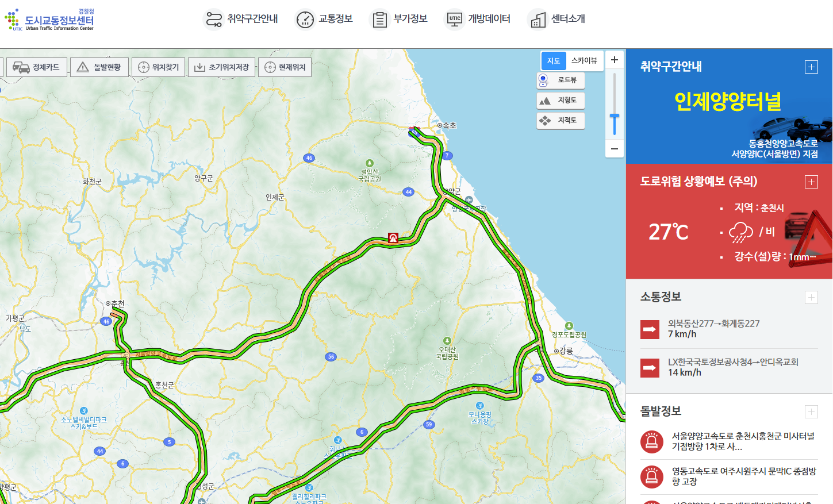833x504 pixels.
Task: Click the 27℃ temperature reading
Action: tap(668, 232)
